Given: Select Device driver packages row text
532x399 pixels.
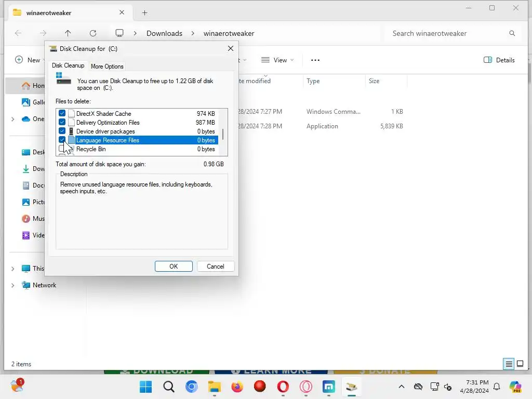Looking at the screenshot, I should coord(105,131).
